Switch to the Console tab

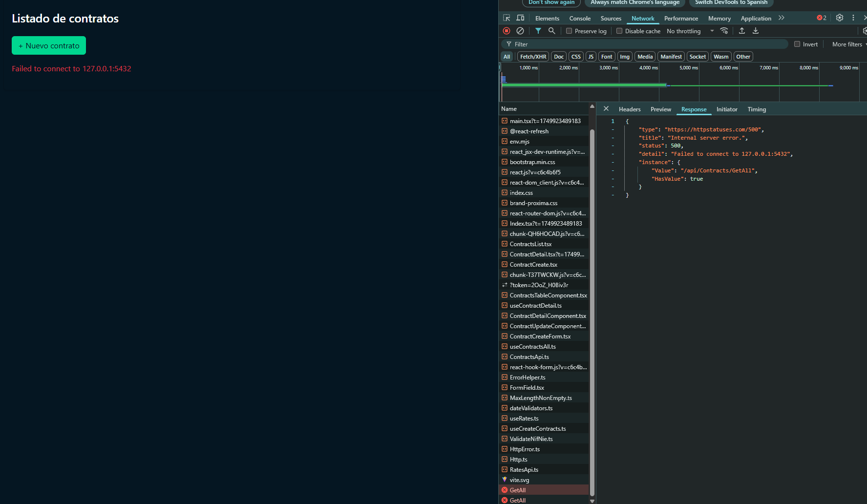tap(580, 19)
